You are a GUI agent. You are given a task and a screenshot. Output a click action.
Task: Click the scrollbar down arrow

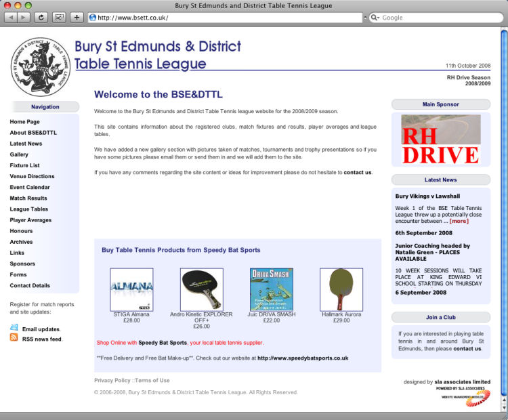[x=504, y=408]
